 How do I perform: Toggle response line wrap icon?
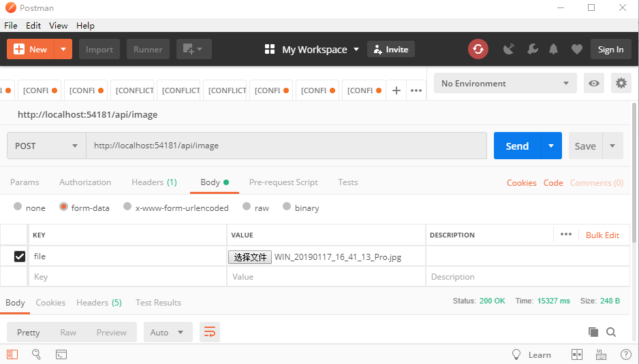click(x=209, y=332)
